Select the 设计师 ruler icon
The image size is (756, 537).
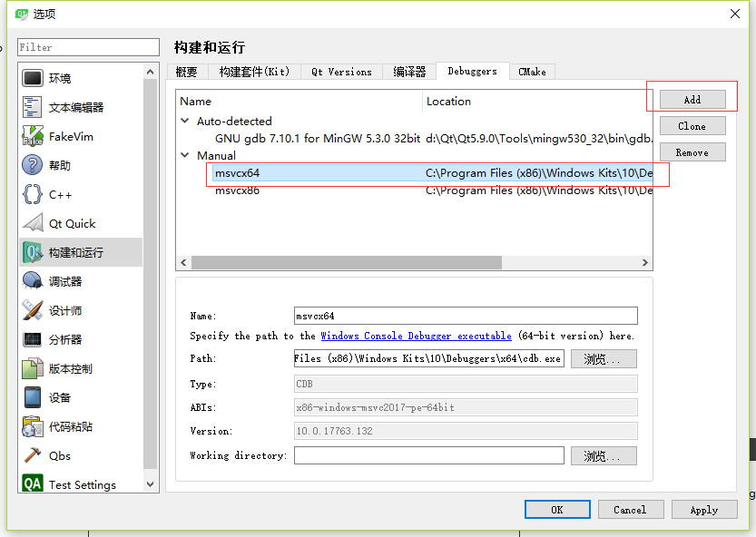33,310
